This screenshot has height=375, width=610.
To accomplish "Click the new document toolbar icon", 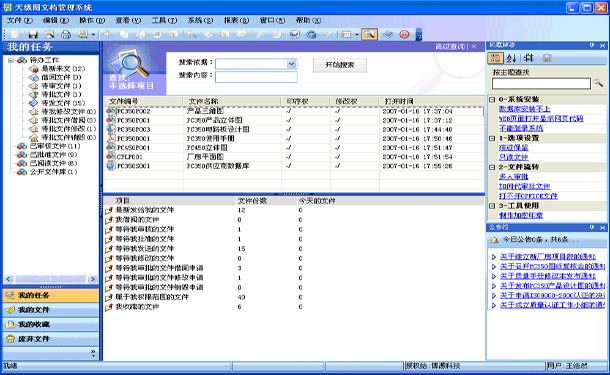I will point(15,35).
